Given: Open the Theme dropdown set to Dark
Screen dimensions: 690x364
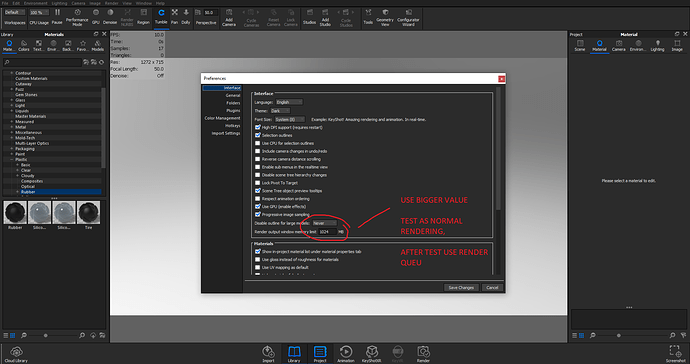Looking at the screenshot, I should tap(280, 111).
